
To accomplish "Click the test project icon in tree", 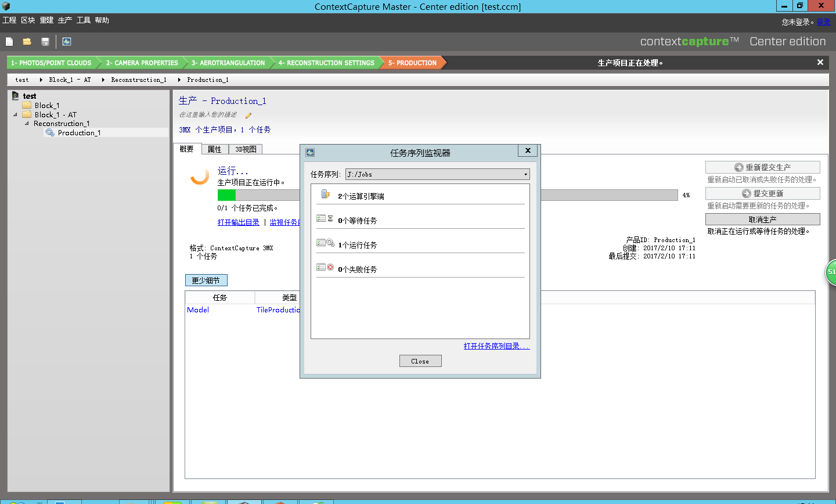I will point(16,96).
